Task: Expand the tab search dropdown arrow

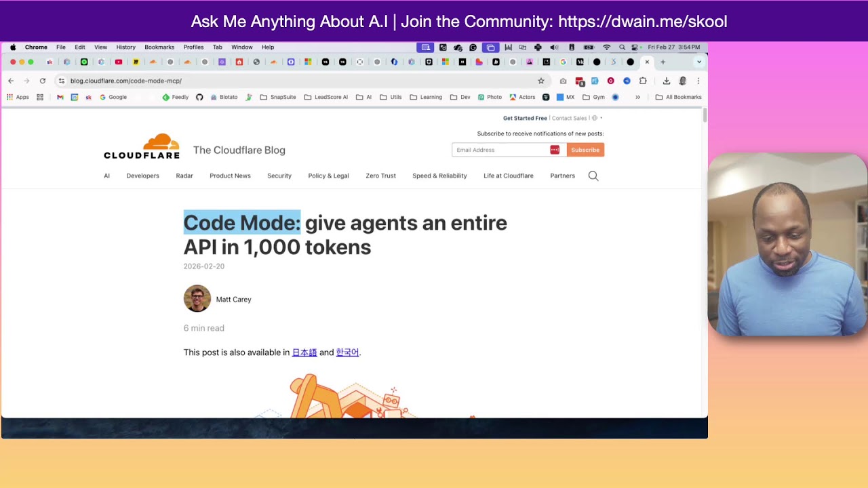Action: [x=699, y=62]
